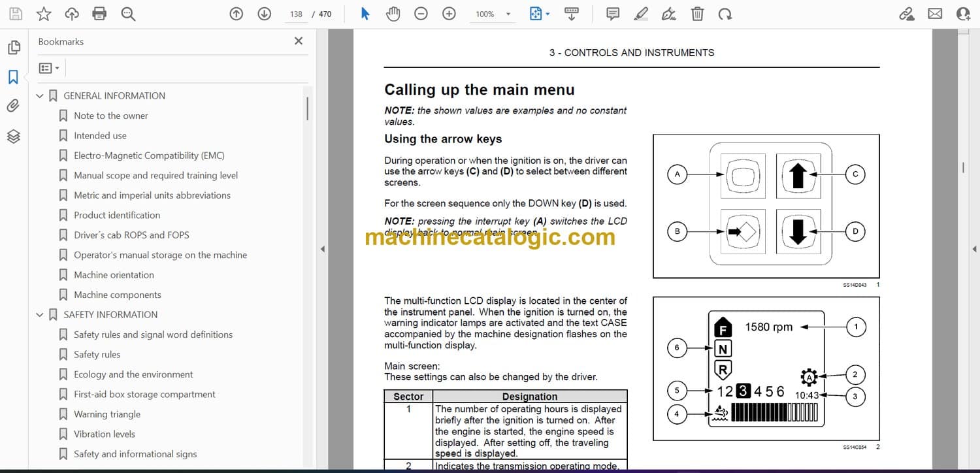Toggle the page thumbnails panel
The image size is (980, 473).
click(x=13, y=47)
